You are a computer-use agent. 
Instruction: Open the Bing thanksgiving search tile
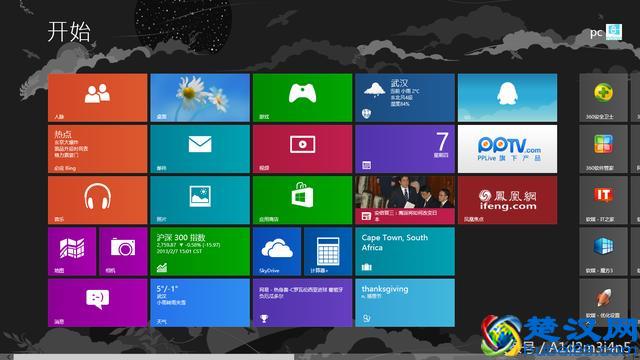click(x=405, y=303)
